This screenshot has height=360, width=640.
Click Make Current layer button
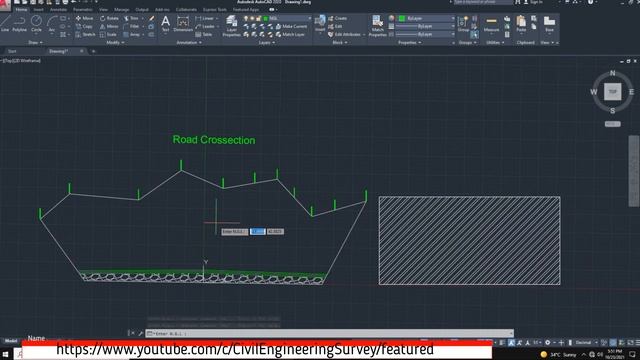291,27
